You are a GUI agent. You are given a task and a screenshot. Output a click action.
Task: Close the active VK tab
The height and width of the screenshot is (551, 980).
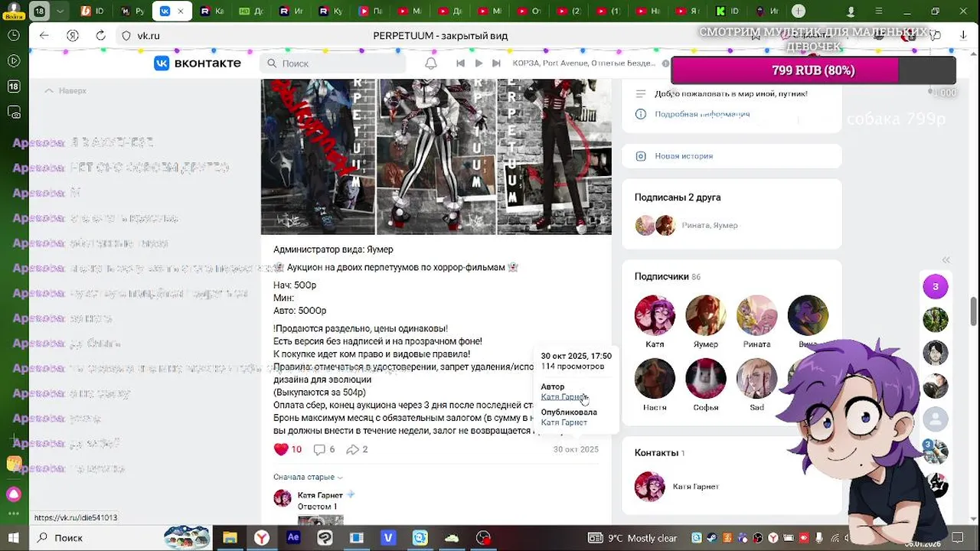[181, 11]
